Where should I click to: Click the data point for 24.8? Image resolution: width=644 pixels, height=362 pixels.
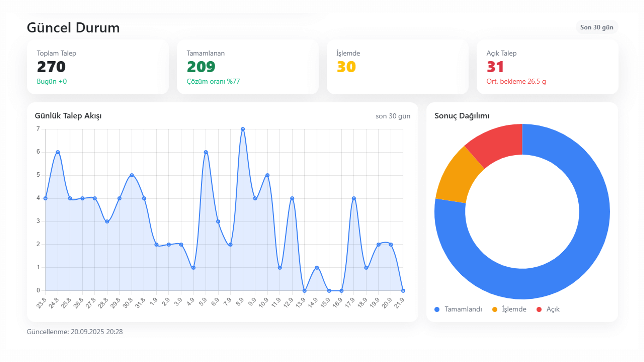pos(58,152)
